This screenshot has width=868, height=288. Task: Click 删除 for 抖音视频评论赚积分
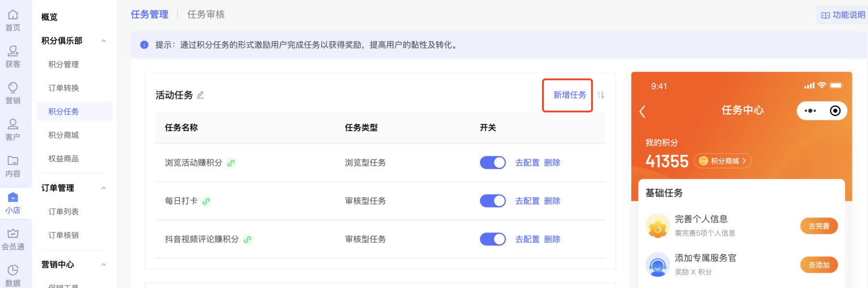click(552, 239)
